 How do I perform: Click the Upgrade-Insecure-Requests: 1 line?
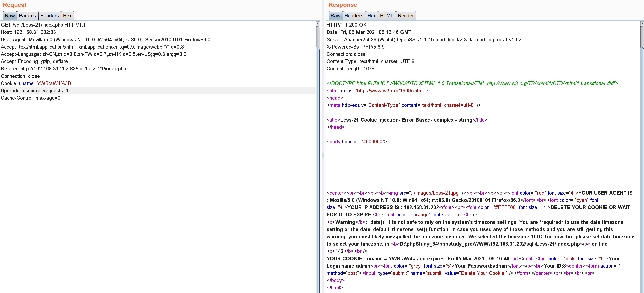coord(35,91)
